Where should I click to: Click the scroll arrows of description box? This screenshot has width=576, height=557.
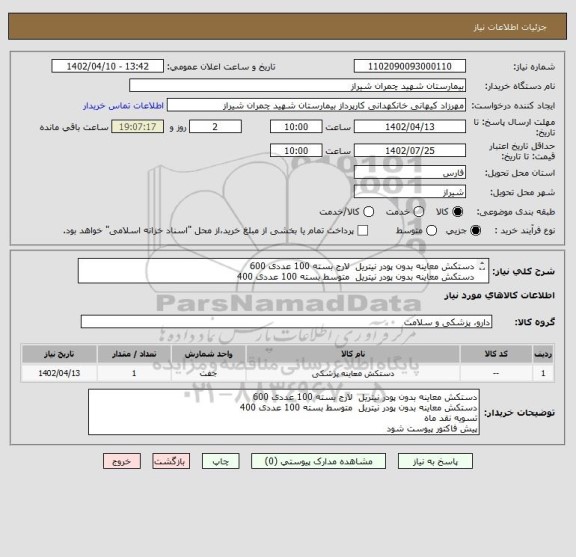point(482,266)
